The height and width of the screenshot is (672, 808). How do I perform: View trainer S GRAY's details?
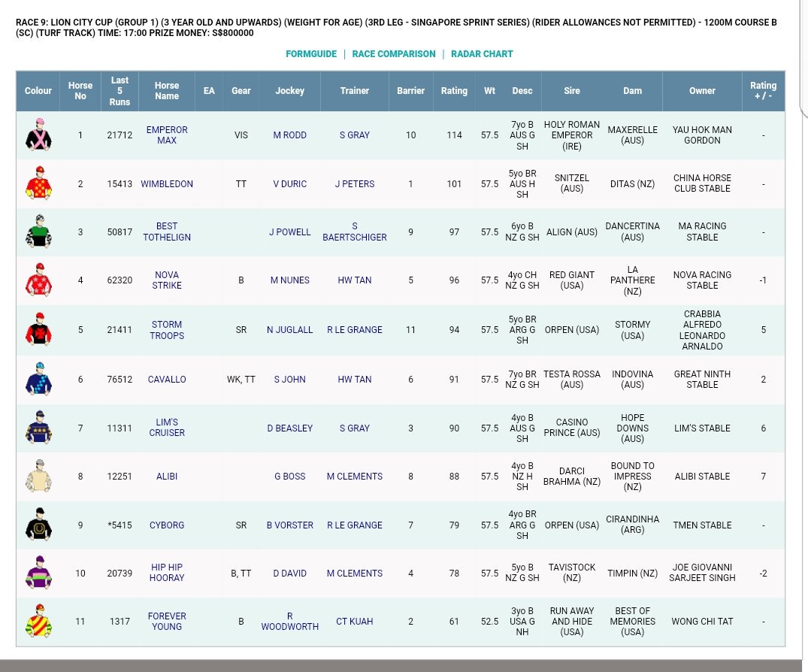pos(354,135)
